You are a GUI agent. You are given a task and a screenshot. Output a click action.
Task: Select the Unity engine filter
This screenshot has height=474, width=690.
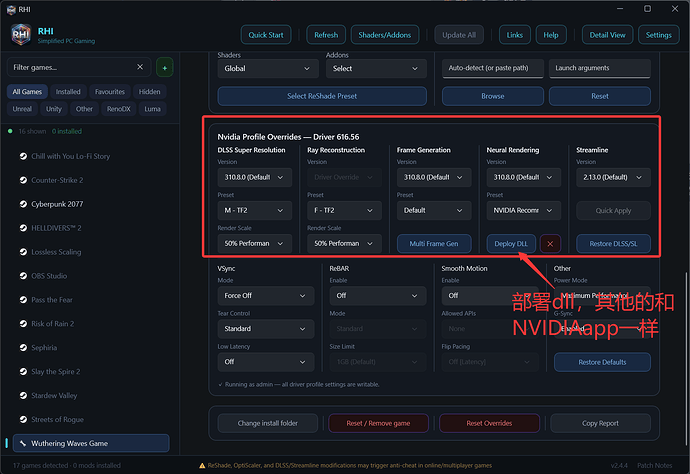[x=54, y=109]
